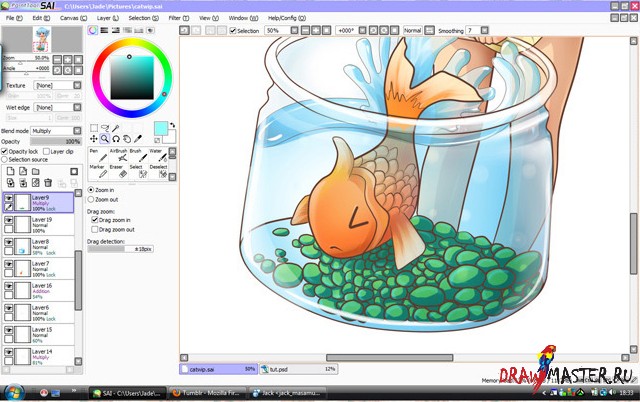Choose the Pen brush tool

click(x=97, y=155)
